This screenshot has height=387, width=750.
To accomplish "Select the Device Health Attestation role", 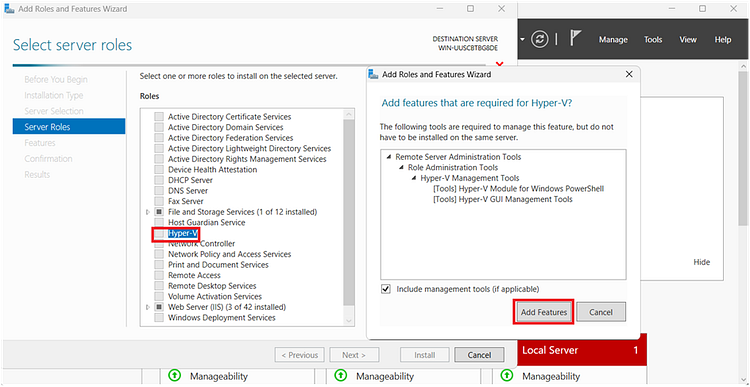I will pyautogui.click(x=212, y=170).
